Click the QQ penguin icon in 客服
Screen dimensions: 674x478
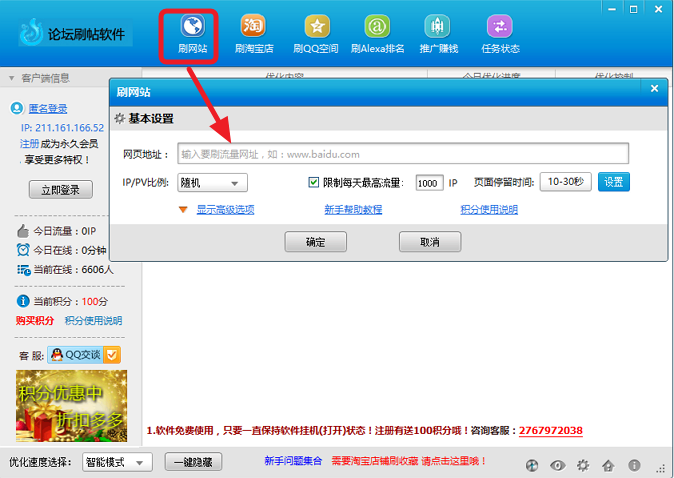(57, 355)
